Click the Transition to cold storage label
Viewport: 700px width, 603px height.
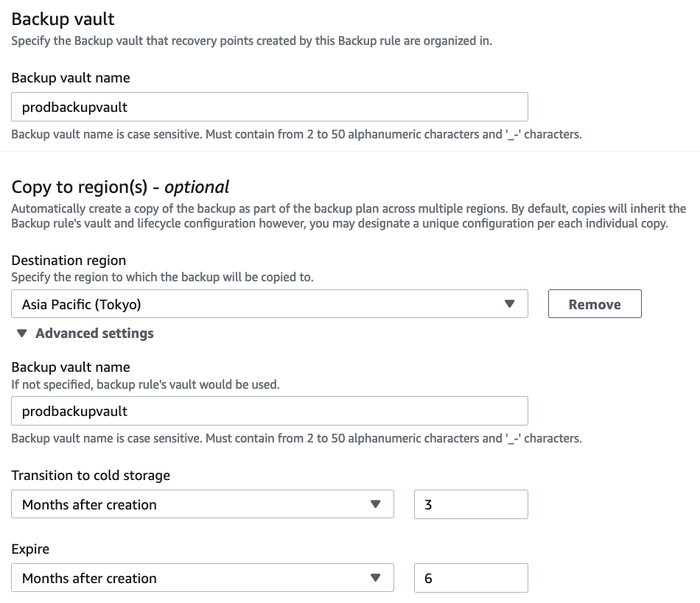tap(90, 476)
